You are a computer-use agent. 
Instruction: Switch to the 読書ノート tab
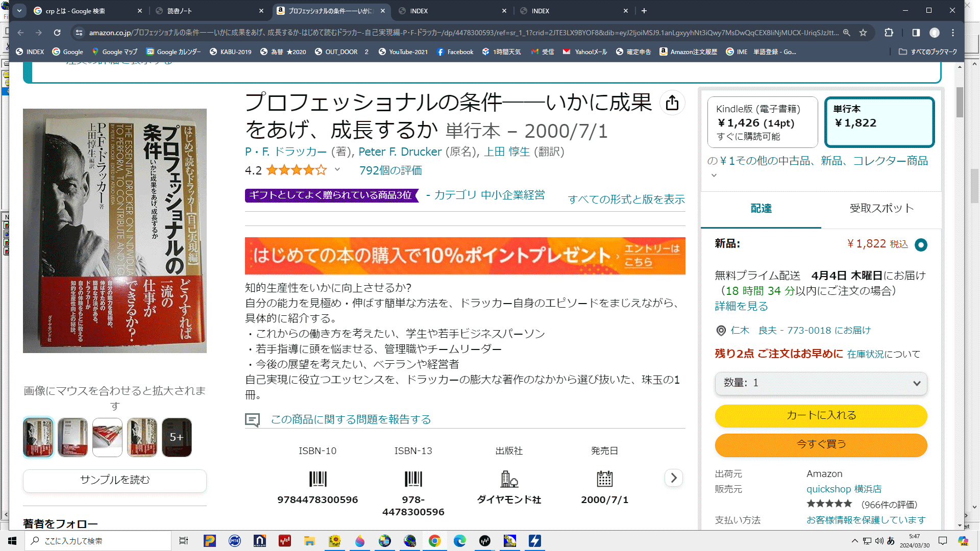point(210,11)
